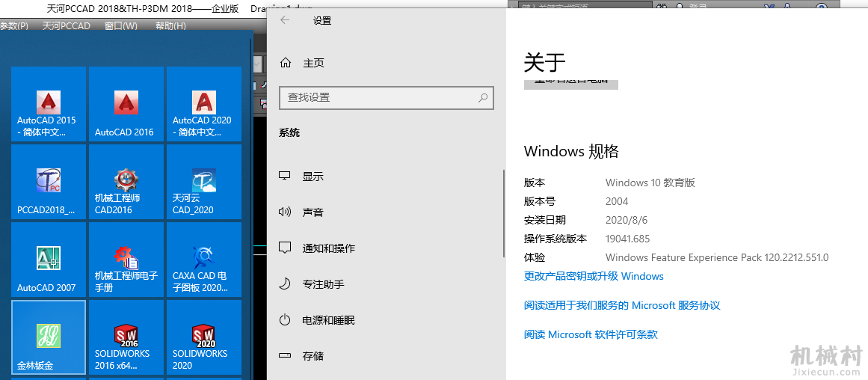Select the 19041.685 OS build value
This screenshot has height=380, width=868.
(x=627, y=239)
